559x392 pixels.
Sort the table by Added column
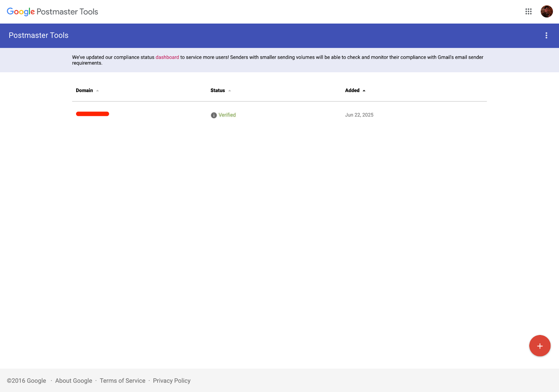click(355, 90)
